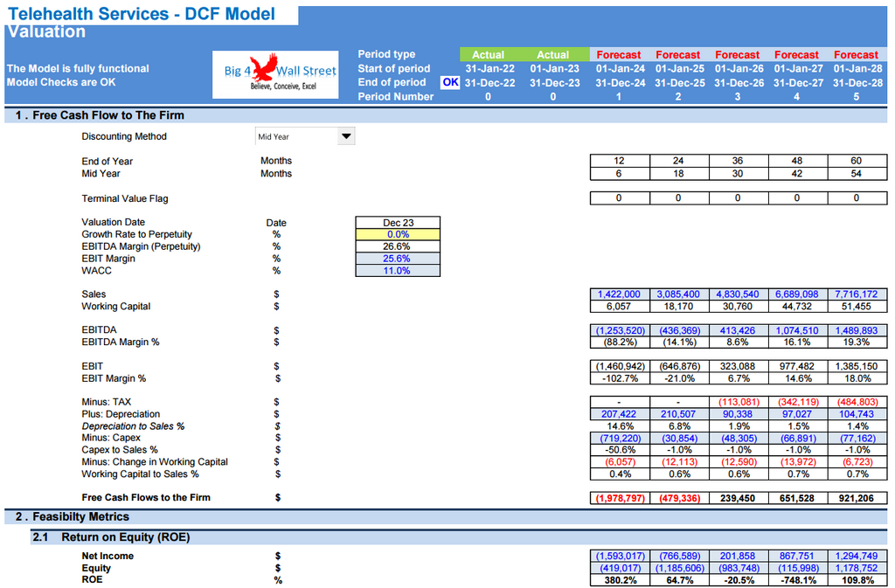Viewport: 895px width, 588px height.
Task: Click the Telehealth Services - DCF Model title
Action: tap(141, 14)
